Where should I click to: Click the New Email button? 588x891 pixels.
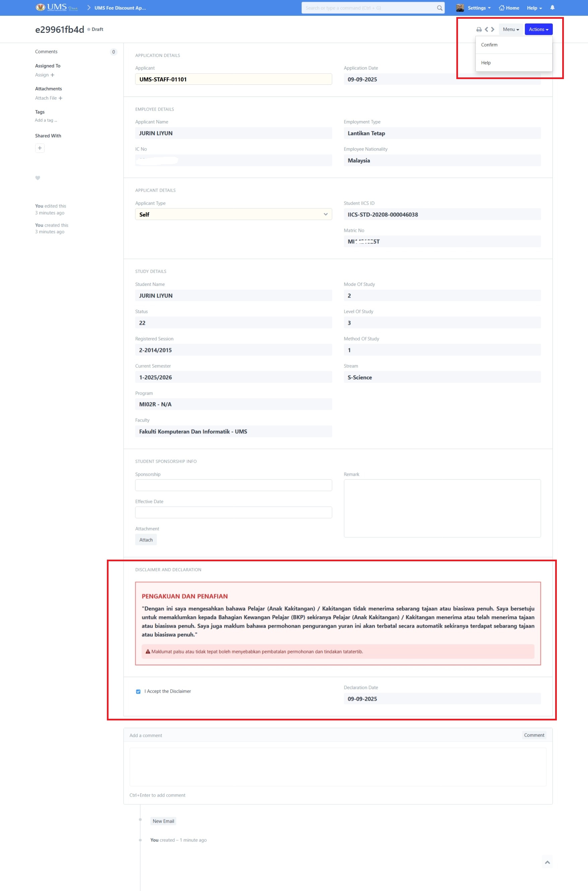tap(163, 821)
